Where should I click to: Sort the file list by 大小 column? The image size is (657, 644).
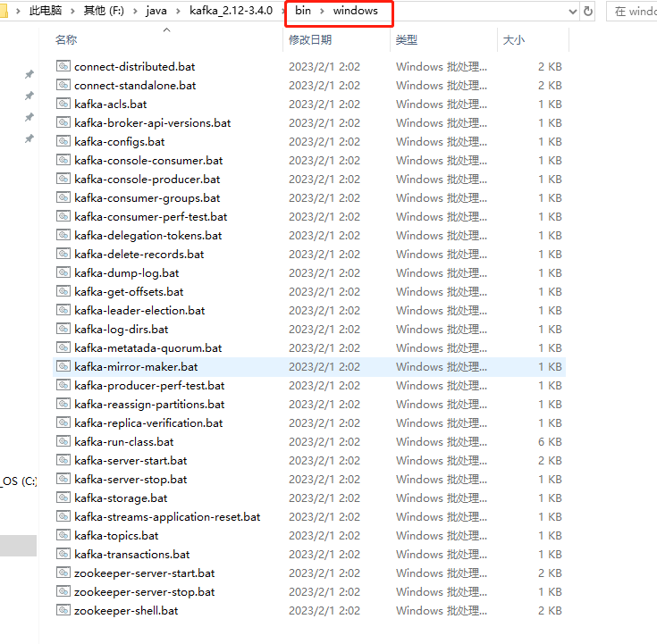514,40
